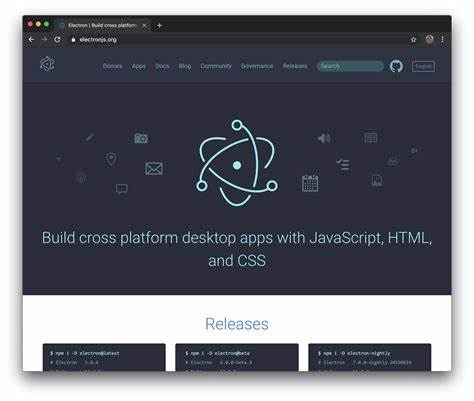Close the Electron browser tab
Viewport: 474px width, 401px height.
click(x=144, y=25)
